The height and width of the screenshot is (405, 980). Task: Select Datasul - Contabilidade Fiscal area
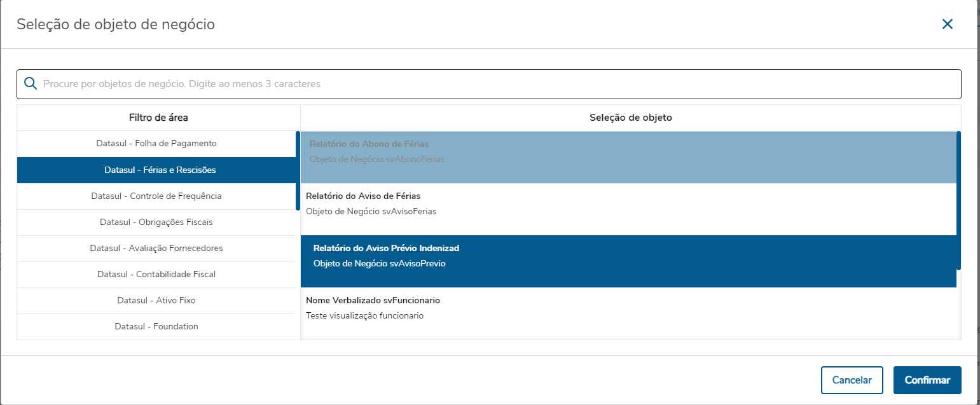click(156, 274)
